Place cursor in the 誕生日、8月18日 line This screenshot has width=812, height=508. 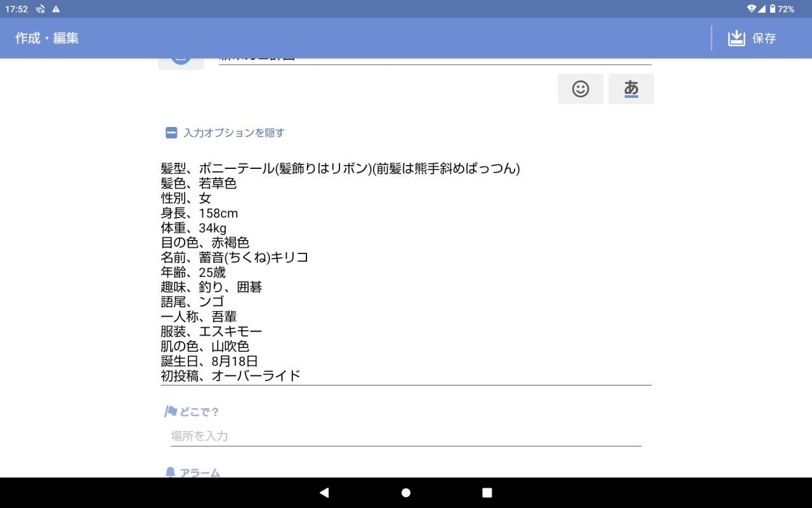(x=209, y=361)
